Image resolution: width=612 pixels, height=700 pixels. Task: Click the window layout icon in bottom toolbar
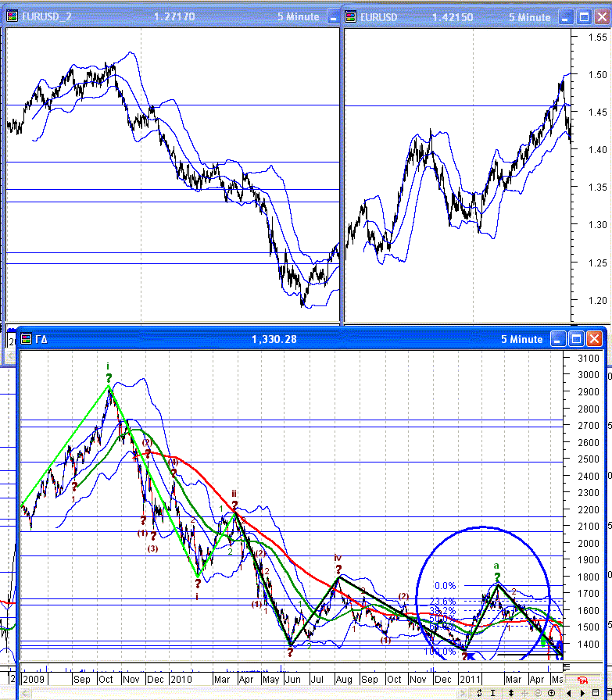pyautogui.click(x=596, y=693)
